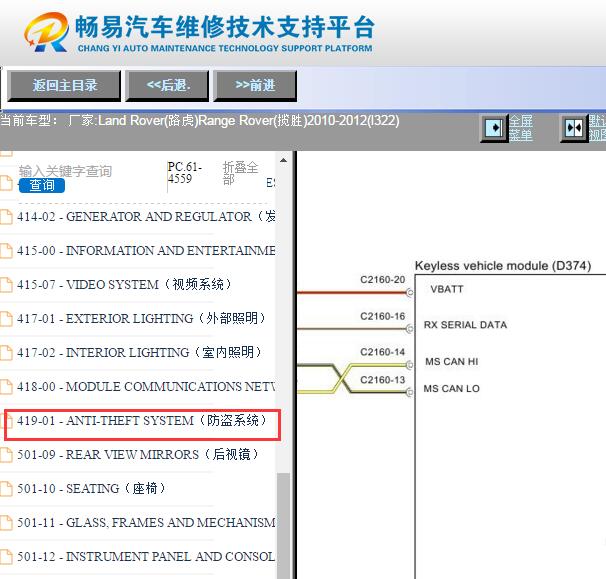Click the VBATT pin label

[446, 289]
